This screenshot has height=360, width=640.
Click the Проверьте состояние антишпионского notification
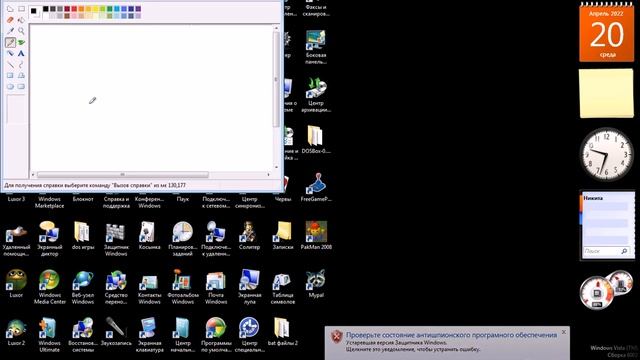(x=451, y=335)
